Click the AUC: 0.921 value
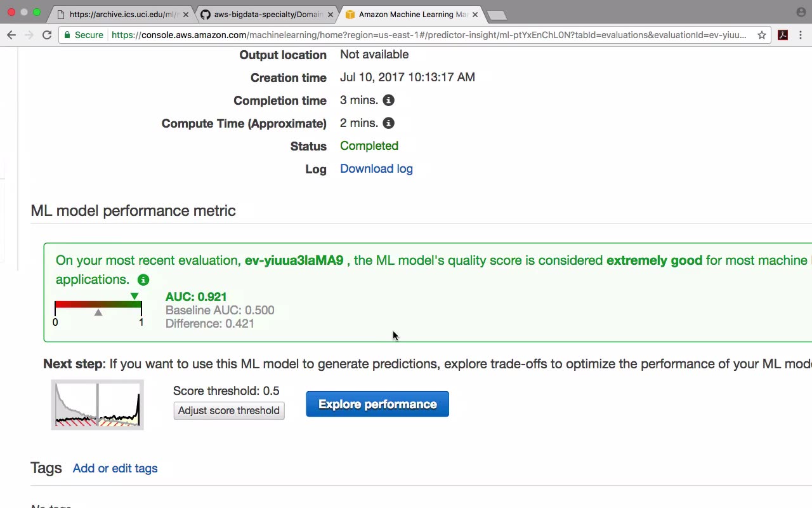This screenshot has width=812, height=508. click(196, 297)
